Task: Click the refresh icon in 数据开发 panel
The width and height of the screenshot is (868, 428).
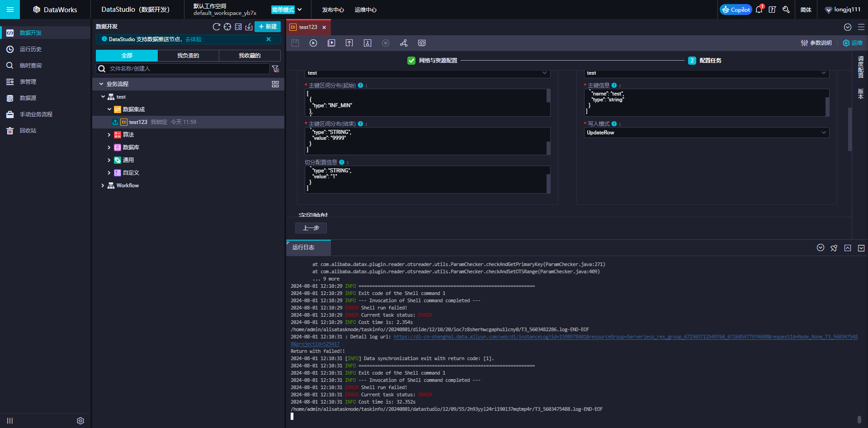Action: tap(217, 27)
